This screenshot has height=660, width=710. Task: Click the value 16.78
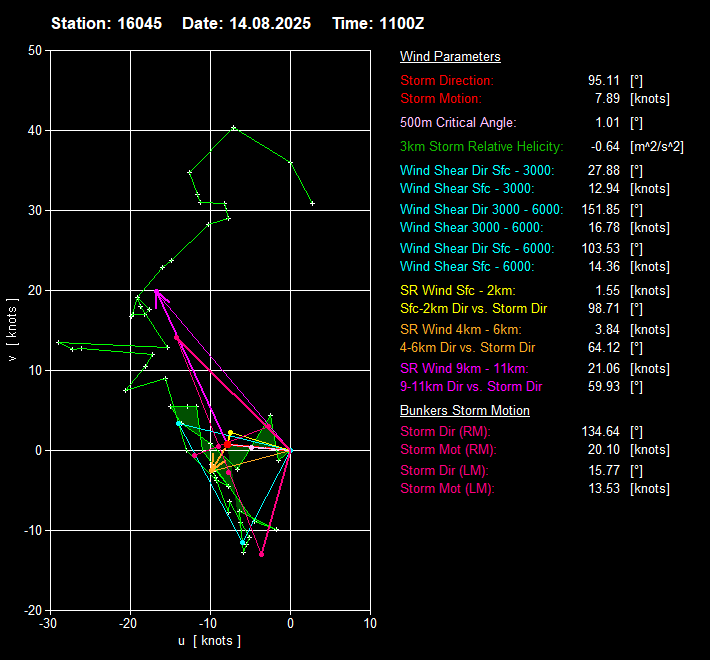point(604,228)
